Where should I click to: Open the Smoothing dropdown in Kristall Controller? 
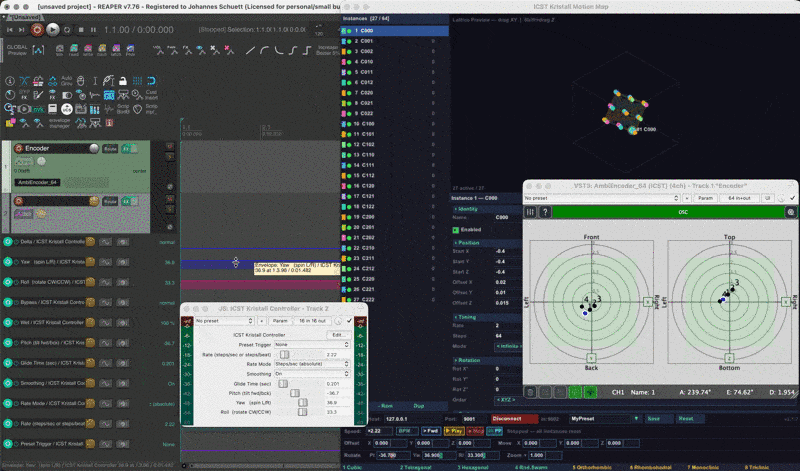312,374
